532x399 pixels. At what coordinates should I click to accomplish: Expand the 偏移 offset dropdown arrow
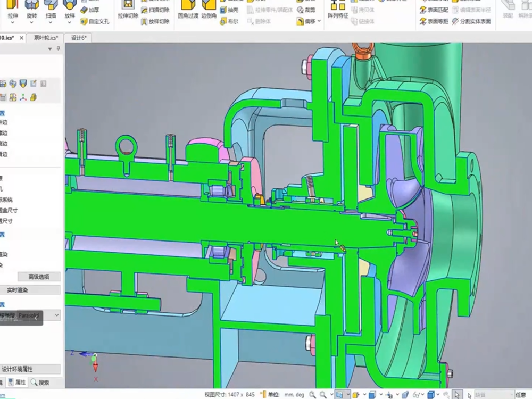[x=319, y=21]
